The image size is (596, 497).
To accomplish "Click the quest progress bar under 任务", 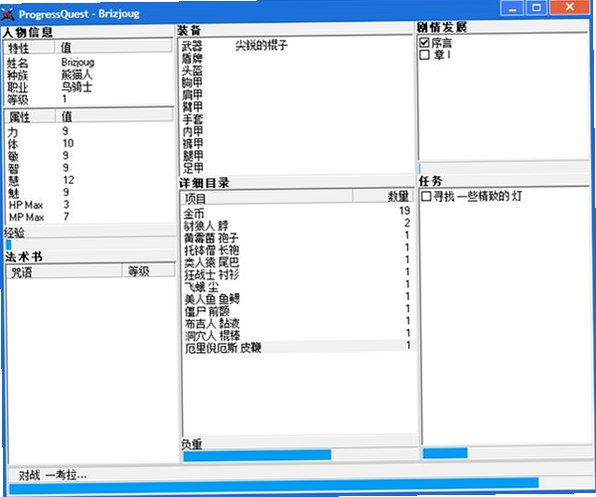I will [x=507, y=453].
